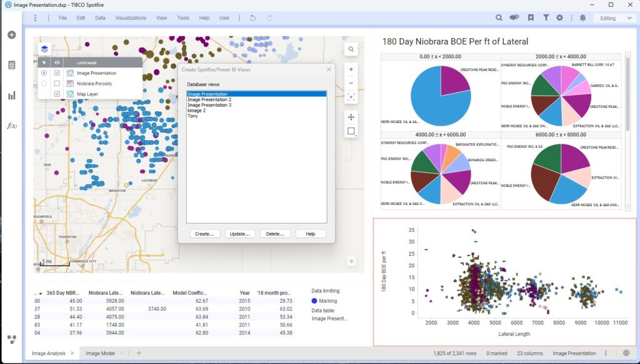Open the User menu

pyautogui.click(x=224, y=18)
